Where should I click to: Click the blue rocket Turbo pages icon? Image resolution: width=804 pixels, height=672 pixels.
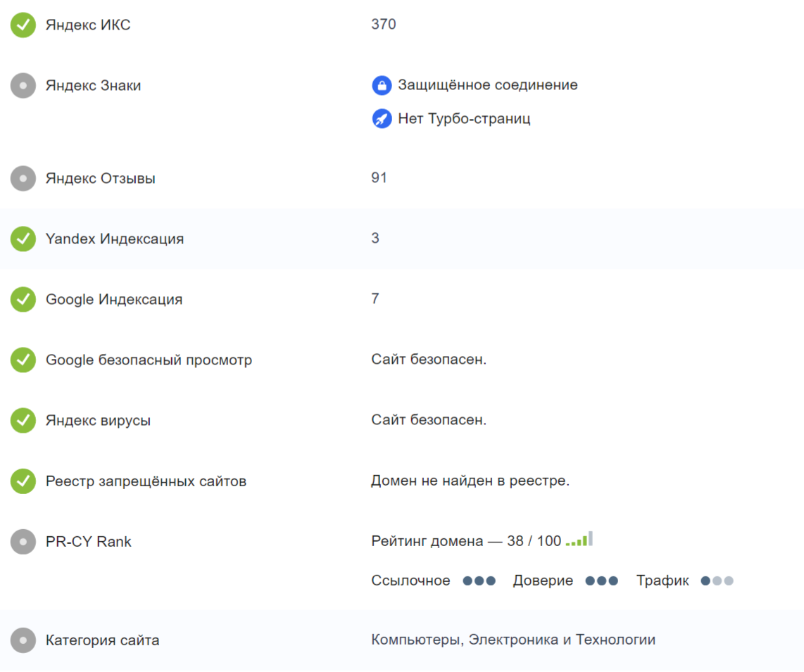(382, 119)
